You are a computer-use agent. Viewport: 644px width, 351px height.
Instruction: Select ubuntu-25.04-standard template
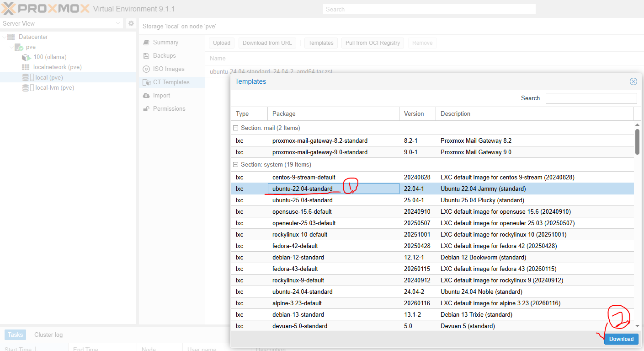tap(432, 200)
